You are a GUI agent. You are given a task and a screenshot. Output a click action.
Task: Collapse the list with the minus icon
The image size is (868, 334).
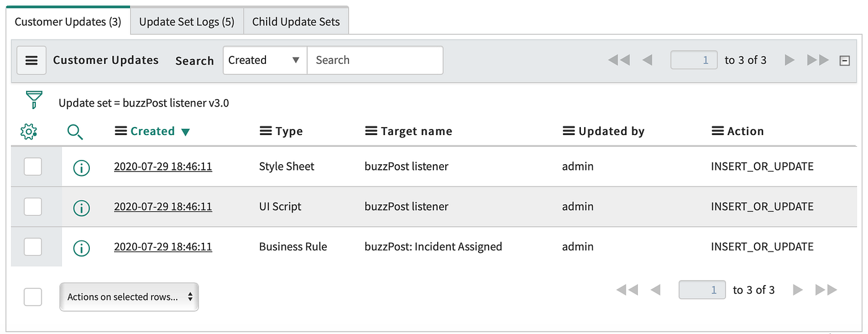pos(844,61)
